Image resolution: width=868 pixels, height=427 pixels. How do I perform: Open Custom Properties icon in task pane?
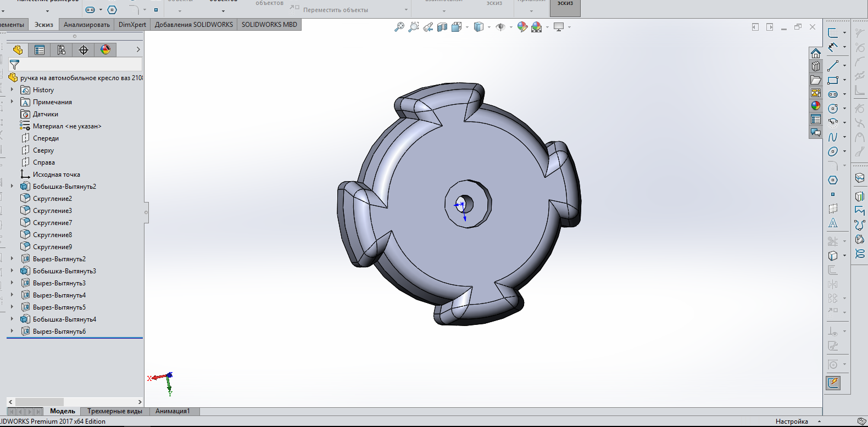pyautogui.click(x=816, y=119)
